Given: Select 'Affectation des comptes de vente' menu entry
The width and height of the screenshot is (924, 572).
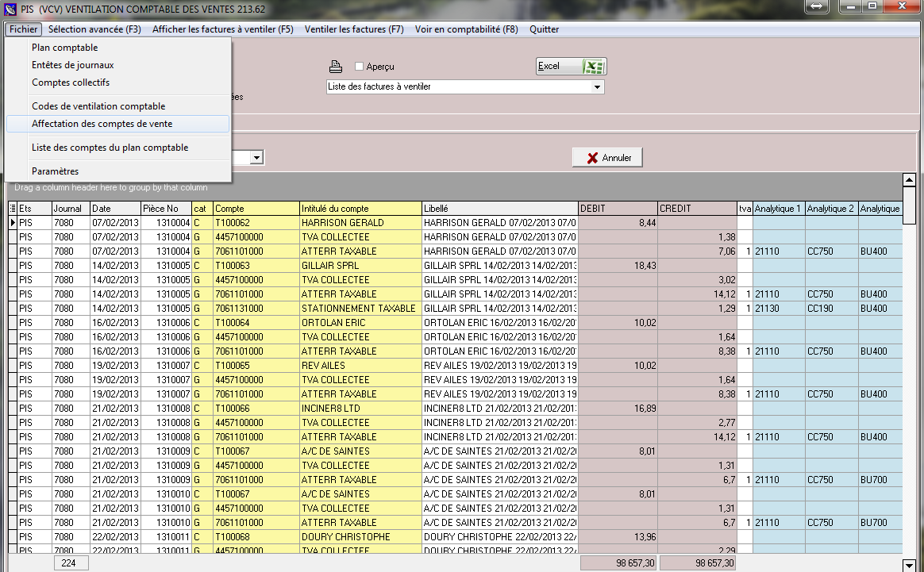Looking at the screenshot, I should pos(102,124).
